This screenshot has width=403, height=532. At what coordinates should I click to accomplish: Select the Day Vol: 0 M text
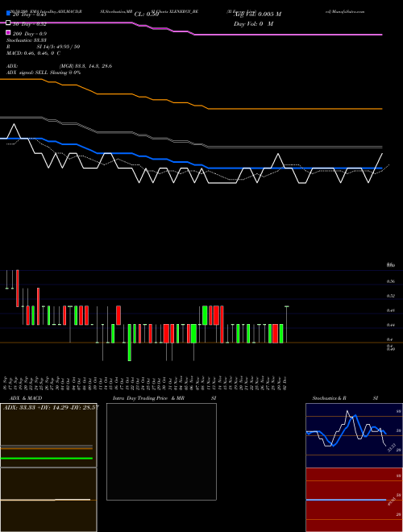click(x=253, y=23)
